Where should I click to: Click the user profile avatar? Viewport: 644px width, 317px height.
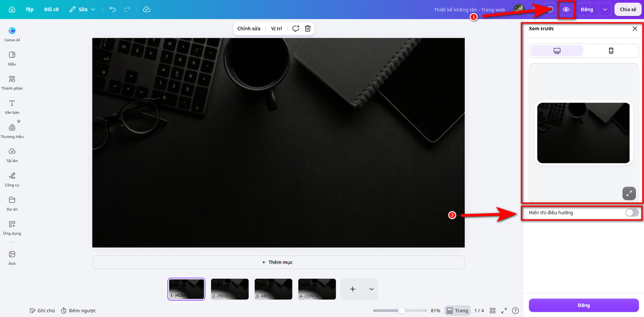pos(519,9)
